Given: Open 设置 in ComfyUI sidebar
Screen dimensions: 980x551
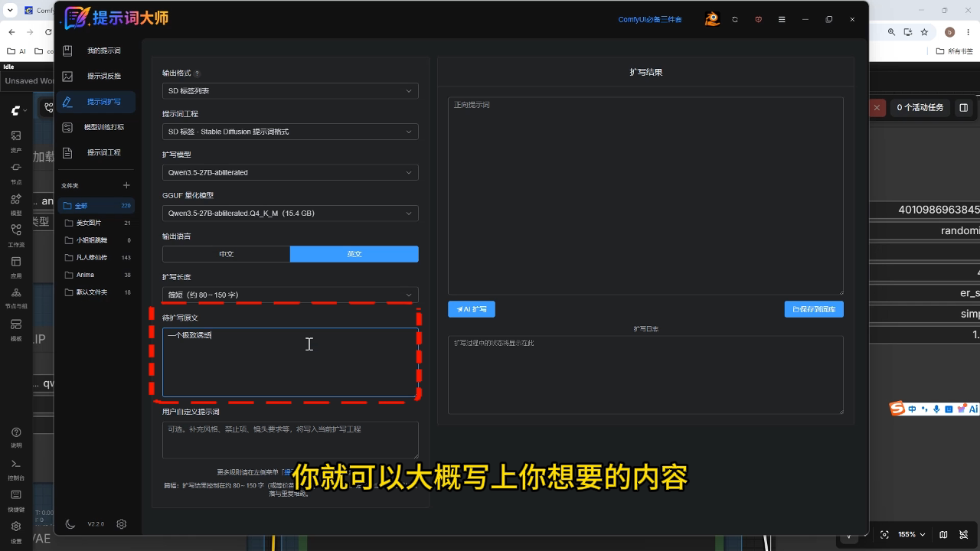Looking at the screenshot, I should coord(16,531).
